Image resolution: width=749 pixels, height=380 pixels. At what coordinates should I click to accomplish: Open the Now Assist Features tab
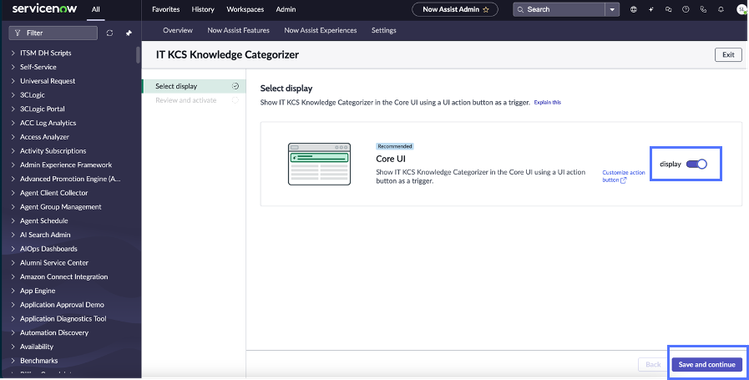click(238, 30)
